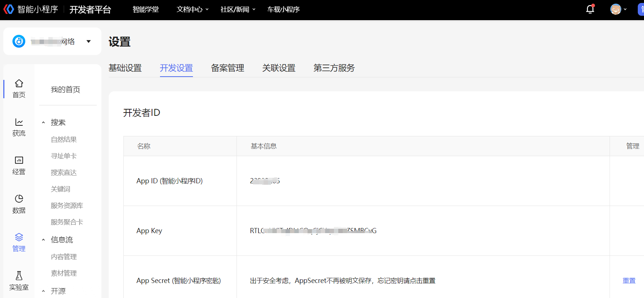Open 我的首页 menu entry

(x=65, y=89)
